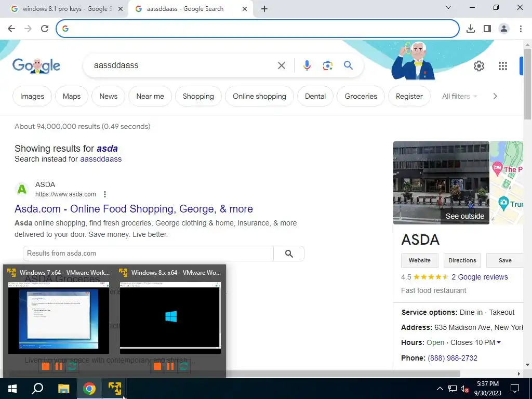532x399 pixels.
Task: Pause the Windows 8.x x64 VM
Action: coord(170,366)
